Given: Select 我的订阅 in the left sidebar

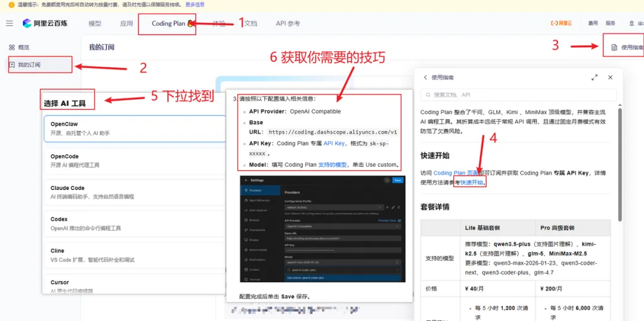Looking at the screenshot, I should [40, 65].
